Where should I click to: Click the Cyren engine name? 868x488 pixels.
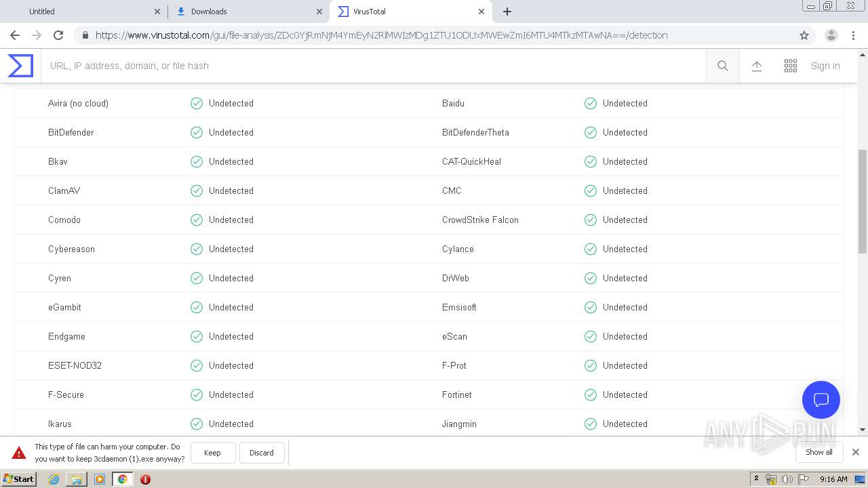(x=60, y=278)
